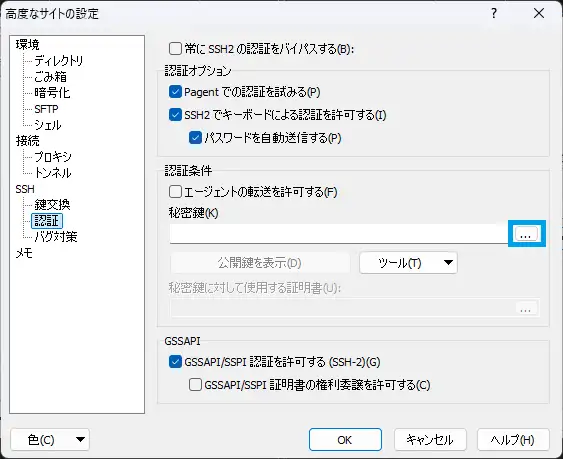This screenshot has width=563, height=459.
Task: Open the 色(C) color dropdown
Action: point(50,439)
